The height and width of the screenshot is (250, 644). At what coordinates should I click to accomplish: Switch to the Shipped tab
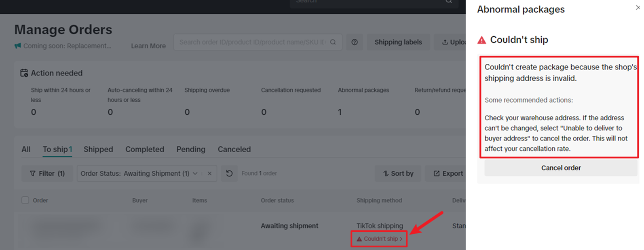pos(98,149)
